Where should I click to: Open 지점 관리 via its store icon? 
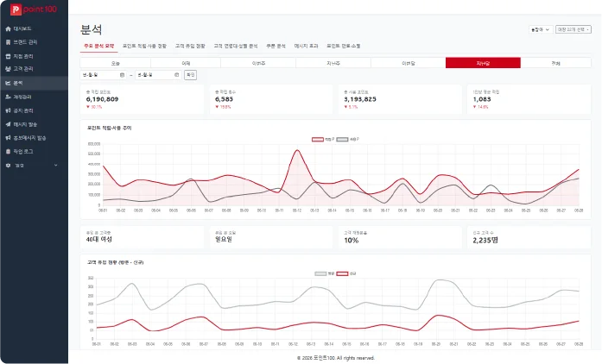click(8, 56)
